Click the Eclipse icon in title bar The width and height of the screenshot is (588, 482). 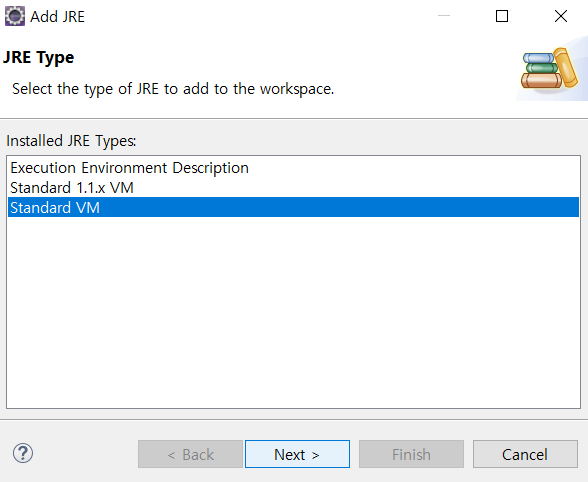point(15,16)
